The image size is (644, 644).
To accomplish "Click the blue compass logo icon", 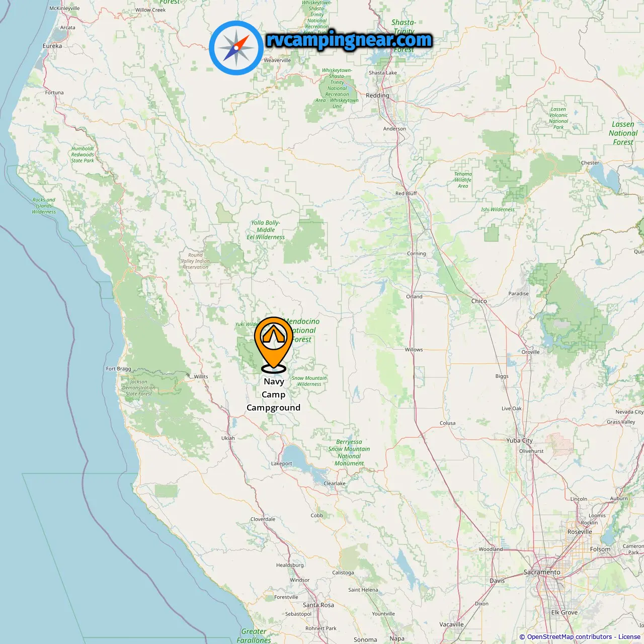I will coord(236,48).
